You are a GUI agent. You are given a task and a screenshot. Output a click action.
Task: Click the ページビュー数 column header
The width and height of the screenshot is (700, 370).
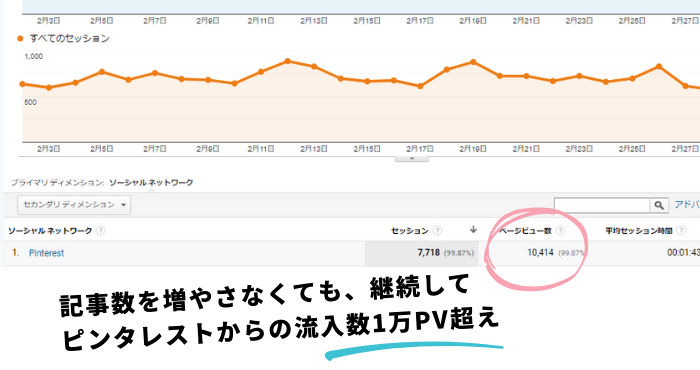(x=525, y=231)
